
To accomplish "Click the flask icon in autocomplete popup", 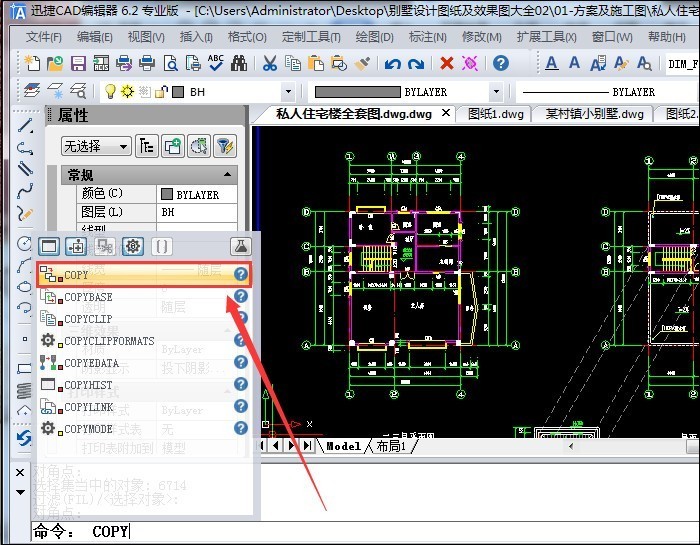I will point(240,246).
